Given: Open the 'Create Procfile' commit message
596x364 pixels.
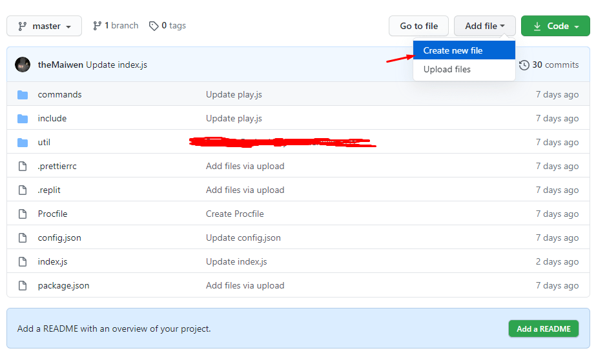Looking at the screenshot, I should [235, 214].
